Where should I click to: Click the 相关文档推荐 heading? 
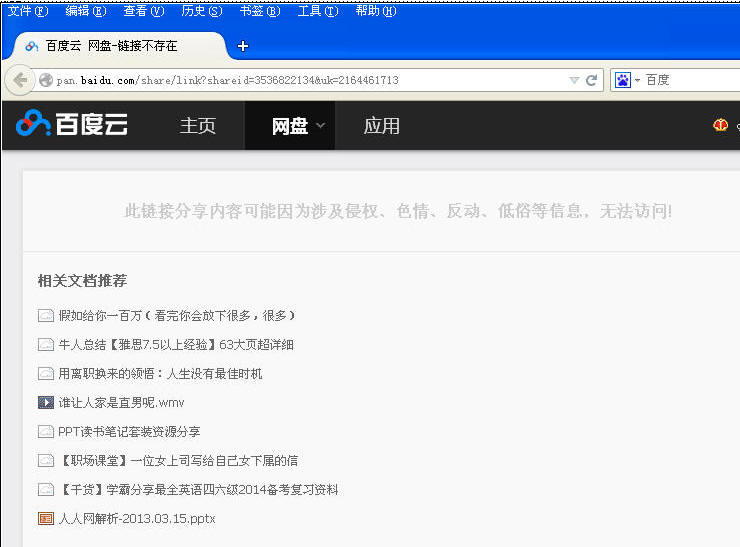(x=82, y=281)
